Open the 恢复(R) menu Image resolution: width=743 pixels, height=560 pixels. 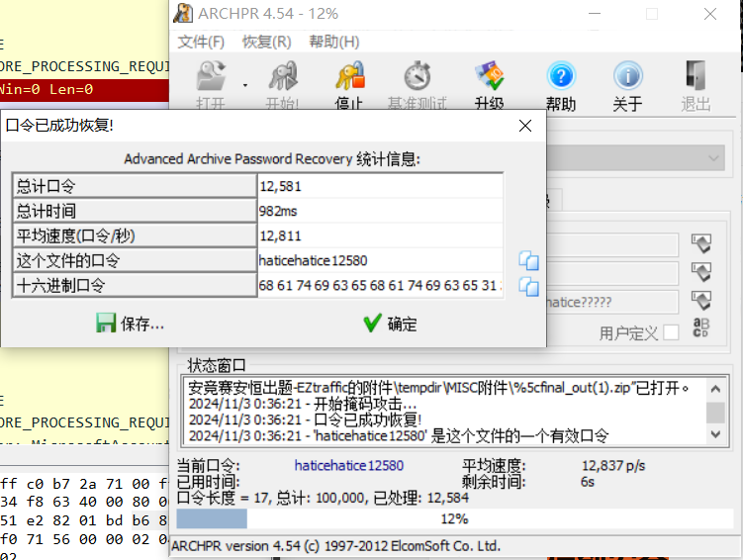(266, 42)
